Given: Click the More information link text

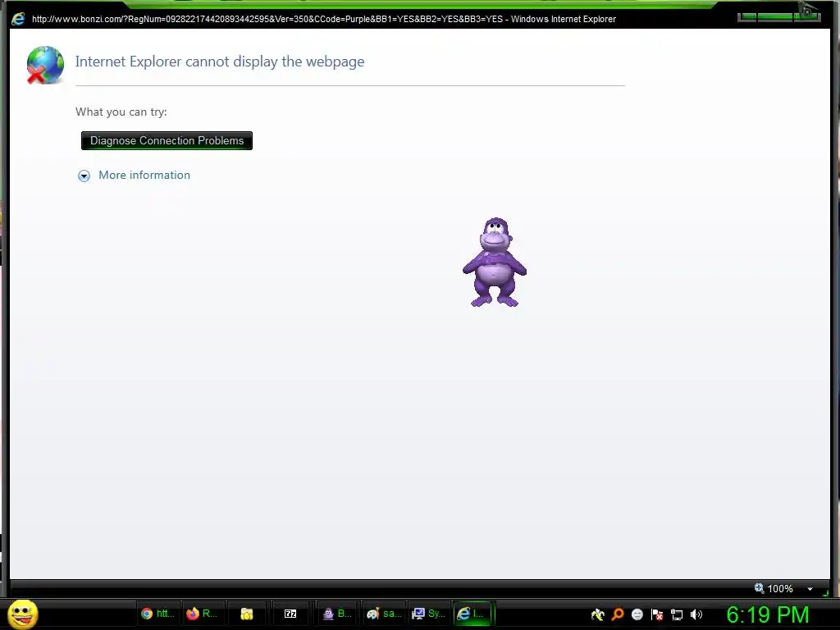Looking at the screenshot, I should tap(144, 176).
